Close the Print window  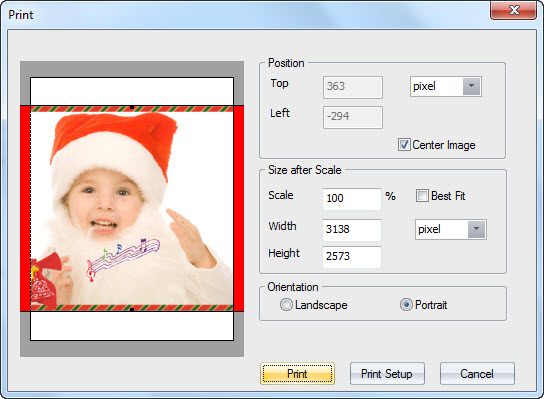pos(513,10)
